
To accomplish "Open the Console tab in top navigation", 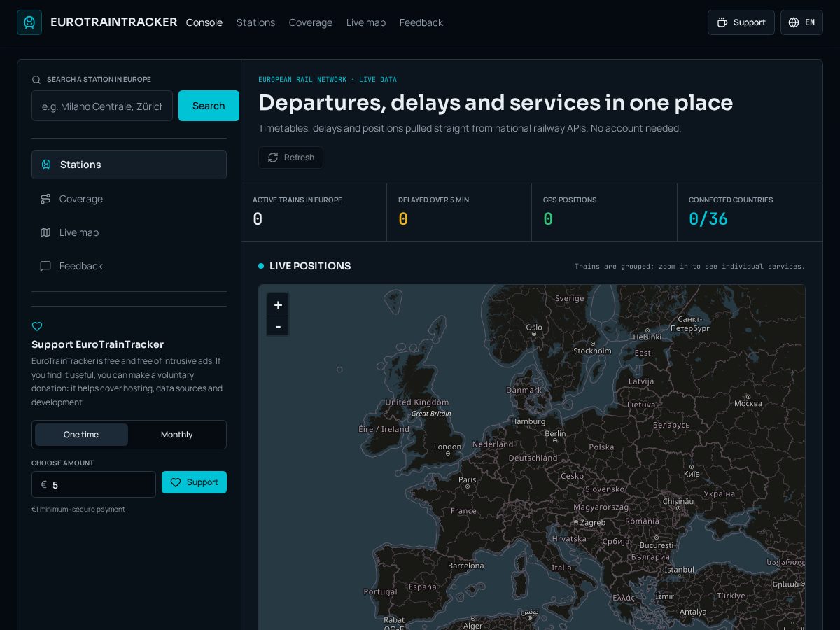I will (204, 22).
